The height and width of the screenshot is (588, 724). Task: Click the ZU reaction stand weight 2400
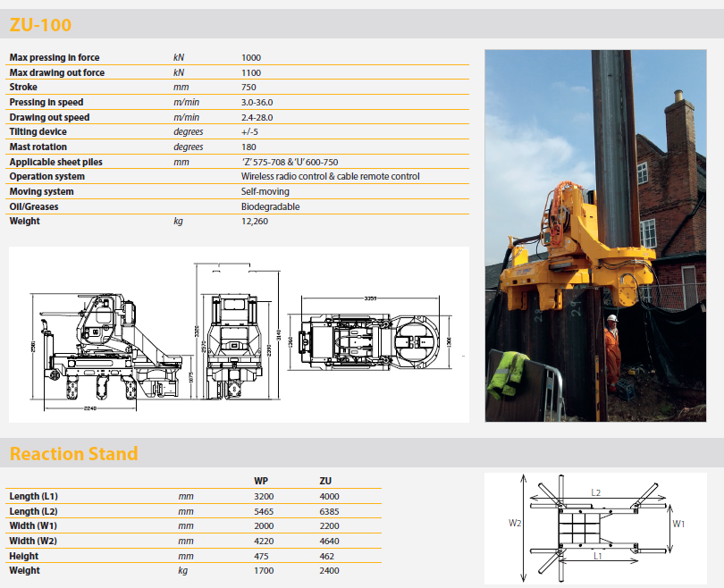click(329, 571)
